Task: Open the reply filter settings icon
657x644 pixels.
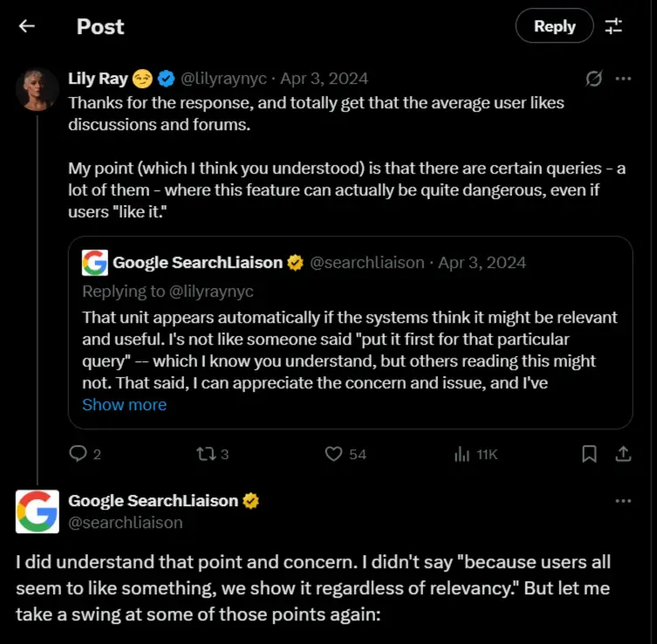Action: click(614, 26)
